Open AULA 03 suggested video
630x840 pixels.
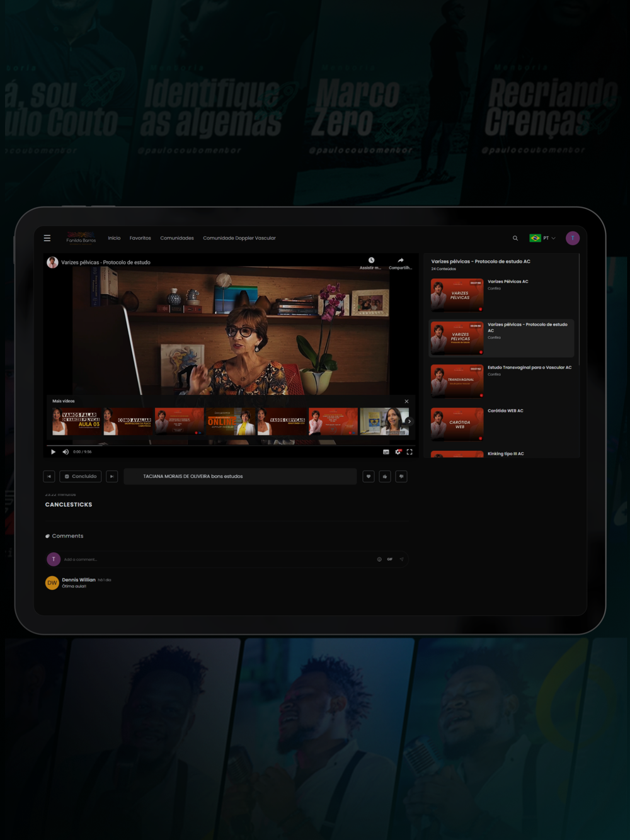(76, 421)
